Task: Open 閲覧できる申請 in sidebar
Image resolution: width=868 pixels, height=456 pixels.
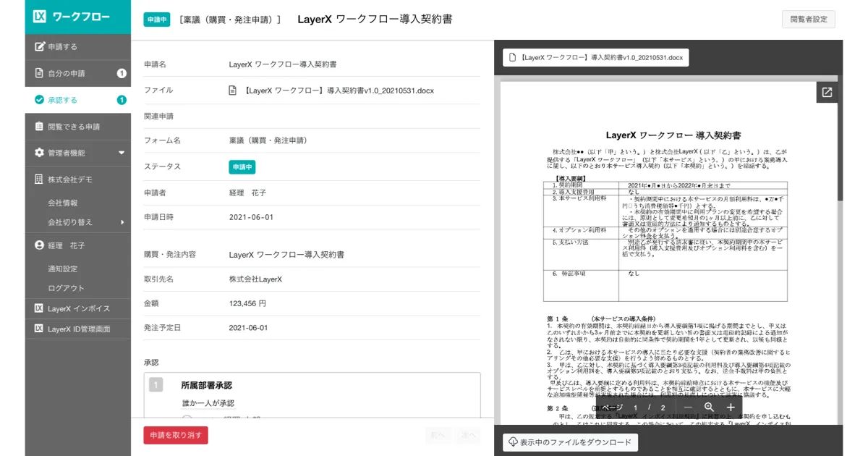Action: click(x=78, y=127)
